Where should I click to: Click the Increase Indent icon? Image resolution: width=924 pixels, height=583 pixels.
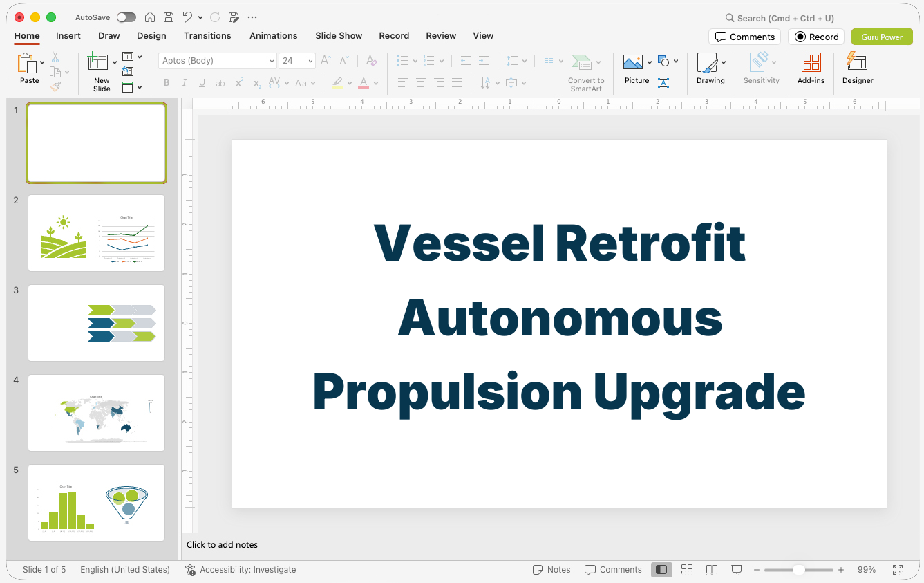point(484,61)
